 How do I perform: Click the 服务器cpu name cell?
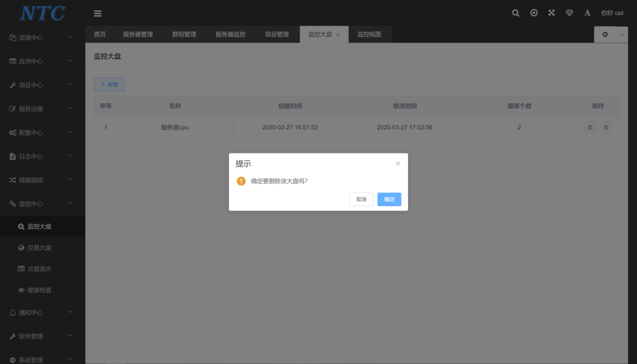click(x=175, y=127)
